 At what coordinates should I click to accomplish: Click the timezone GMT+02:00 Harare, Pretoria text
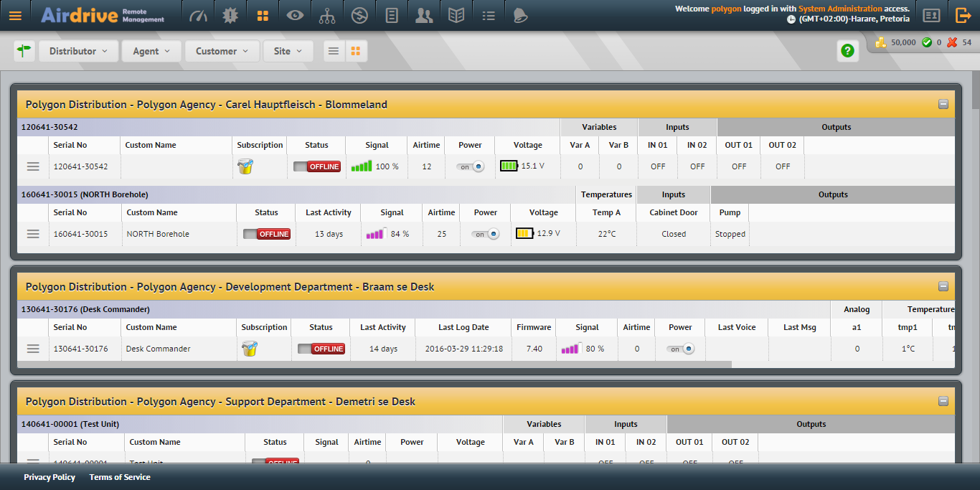[x=854, y=19]
